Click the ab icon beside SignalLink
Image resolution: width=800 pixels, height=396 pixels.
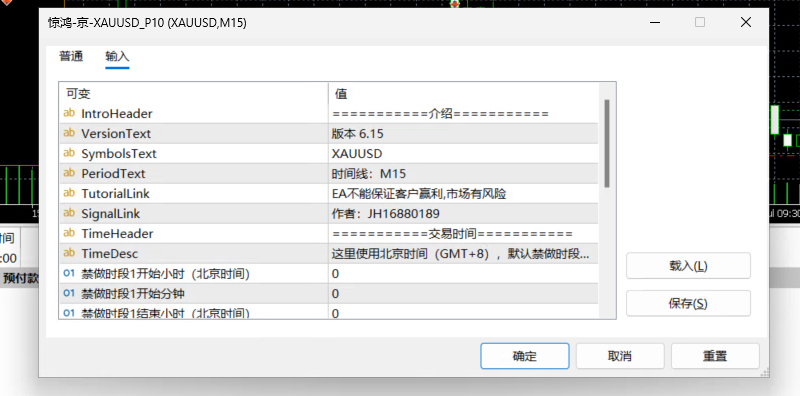click(x=69, y=213)
